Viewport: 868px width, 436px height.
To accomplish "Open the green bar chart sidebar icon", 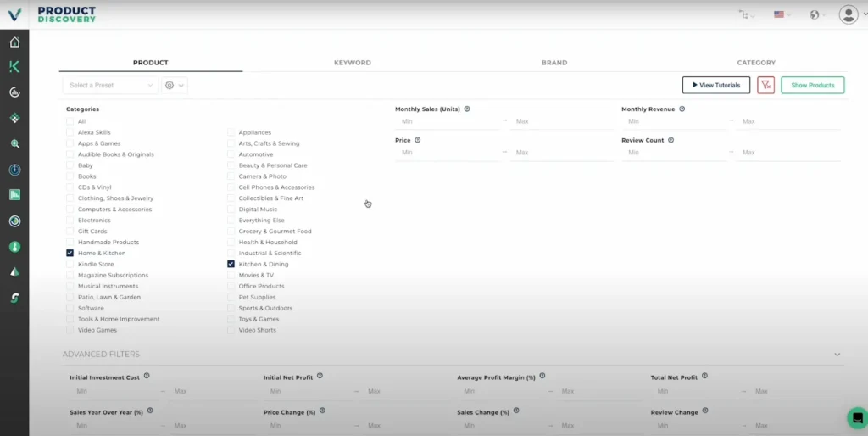I will [15, 195].
